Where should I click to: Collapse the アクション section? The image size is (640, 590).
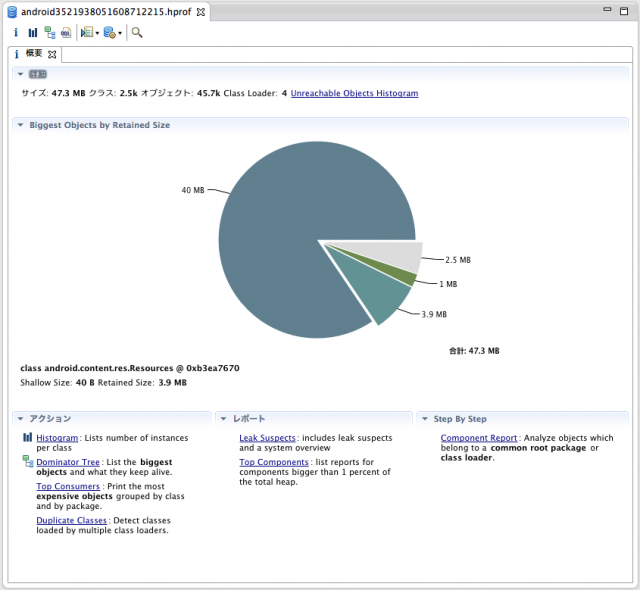tap(20, 419)
